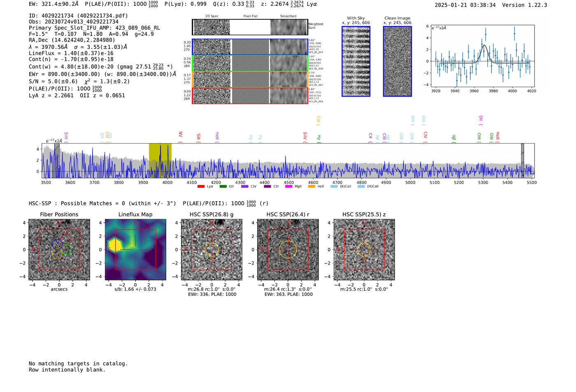Click the orange HeII legend swatch
The image size is (576, 392).
click(x=311, y=186)
